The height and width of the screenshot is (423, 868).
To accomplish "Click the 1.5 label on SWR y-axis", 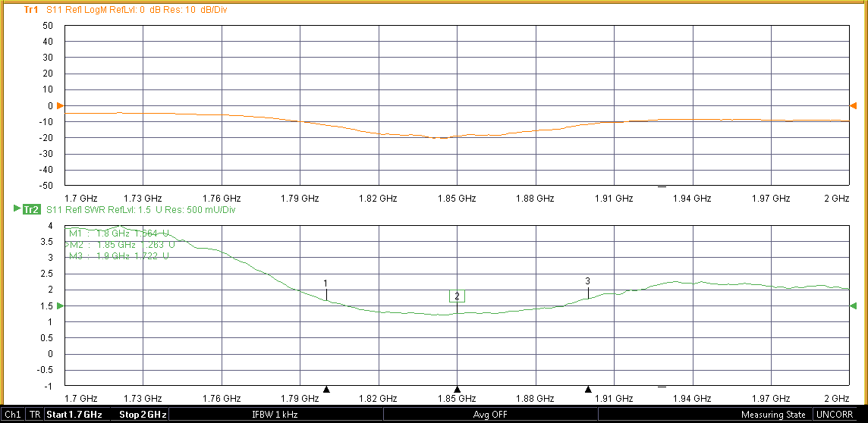I will pos(48,305).
